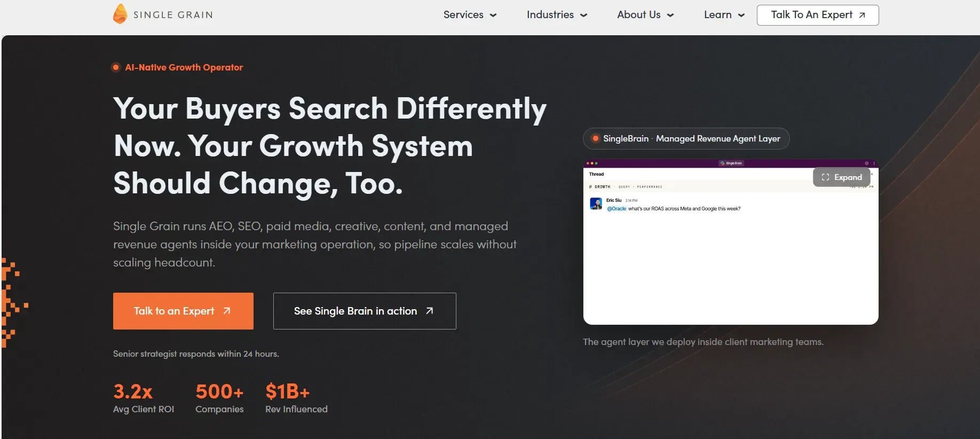The image size is (980, 439).
Task: Click the Eric Siu sender name
Action: (x=614, y=200)
